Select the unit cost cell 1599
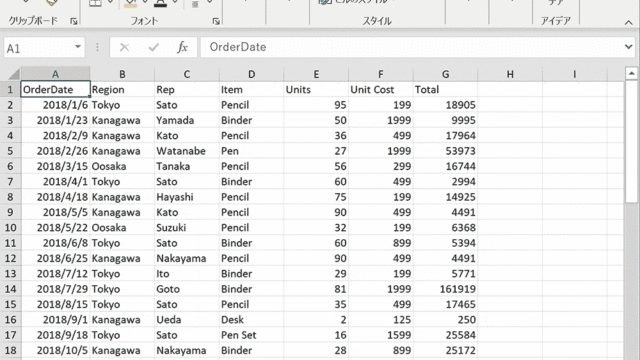 coord(380,335)
